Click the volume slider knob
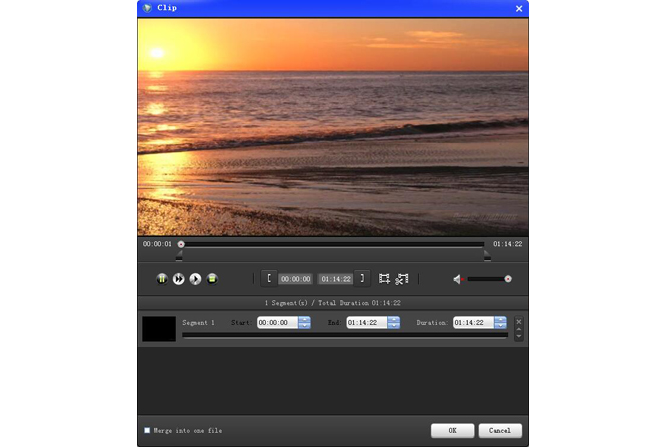 [x=508, y=279]
